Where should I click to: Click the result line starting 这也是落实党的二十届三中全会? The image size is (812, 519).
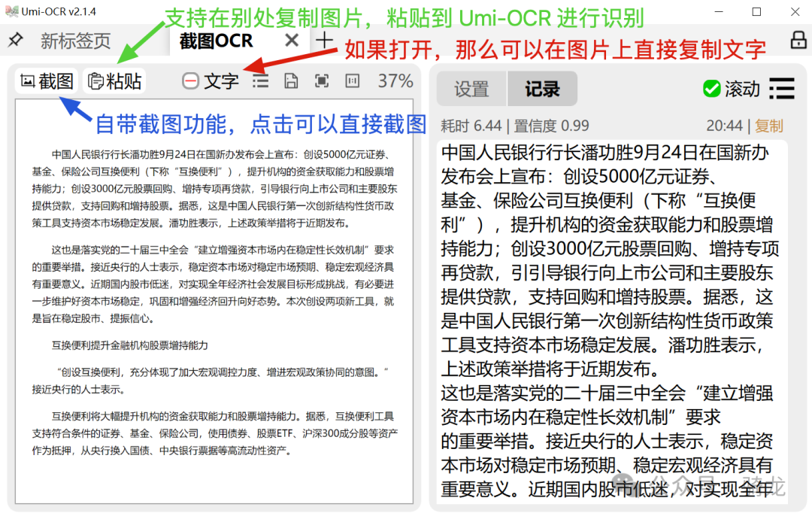607,393
